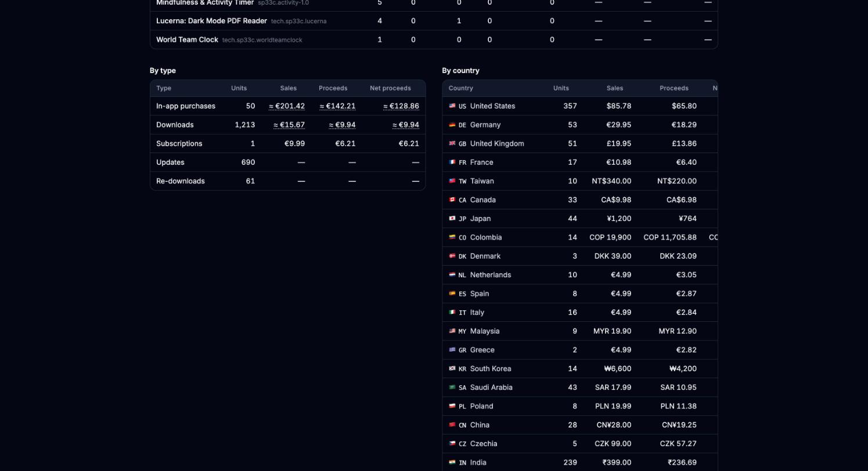Select the Lucerna: Dark Mode PDF Reader app name
868x471 pixels.
[x=211, y=21]
